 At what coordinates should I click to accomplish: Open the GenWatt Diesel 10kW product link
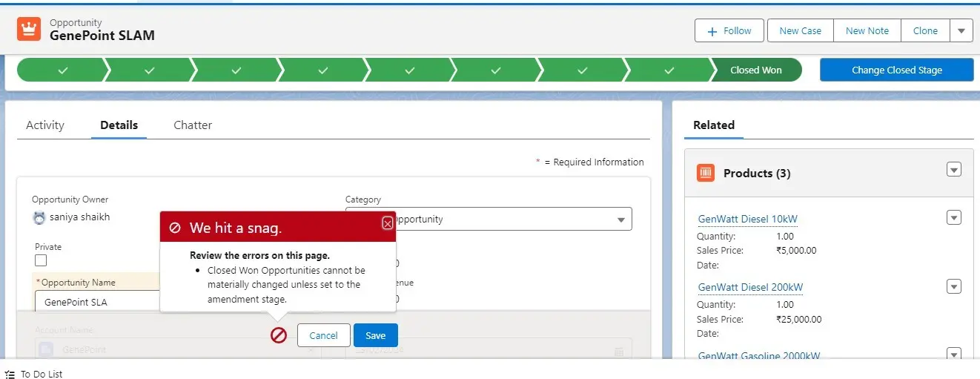coord(747,220)
